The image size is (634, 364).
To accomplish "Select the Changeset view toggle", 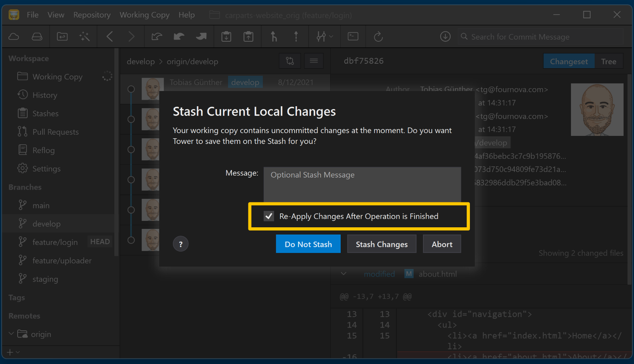I will click(569, 61).
